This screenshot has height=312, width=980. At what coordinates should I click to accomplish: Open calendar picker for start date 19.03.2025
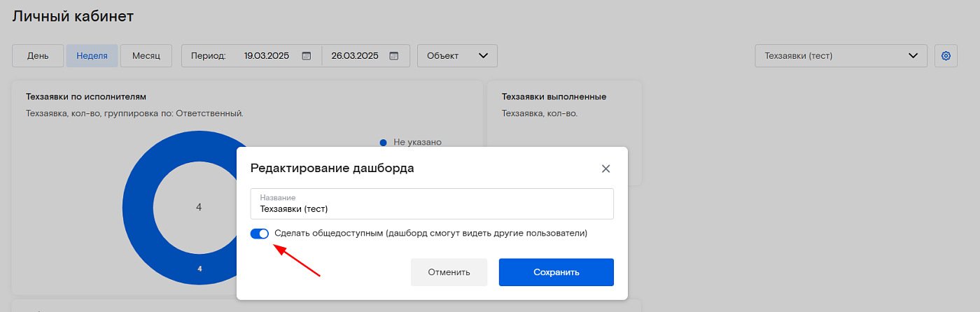pos(306,56)
